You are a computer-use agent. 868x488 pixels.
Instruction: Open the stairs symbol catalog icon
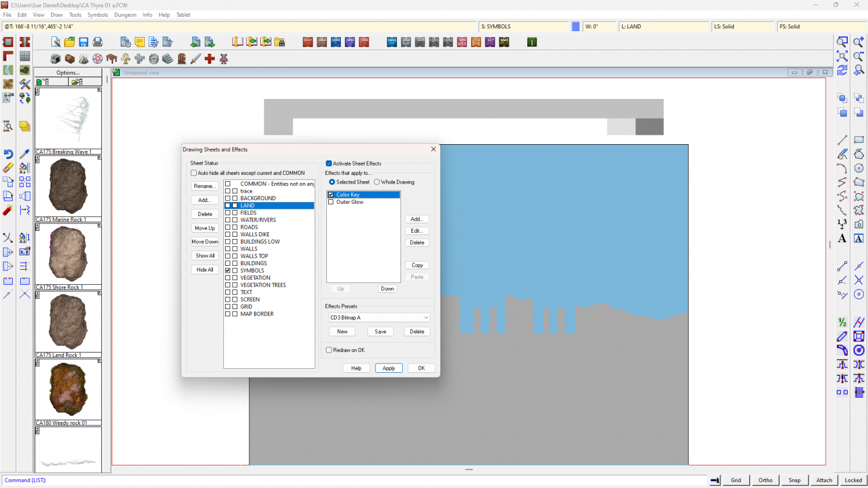(x=168, y=59)
